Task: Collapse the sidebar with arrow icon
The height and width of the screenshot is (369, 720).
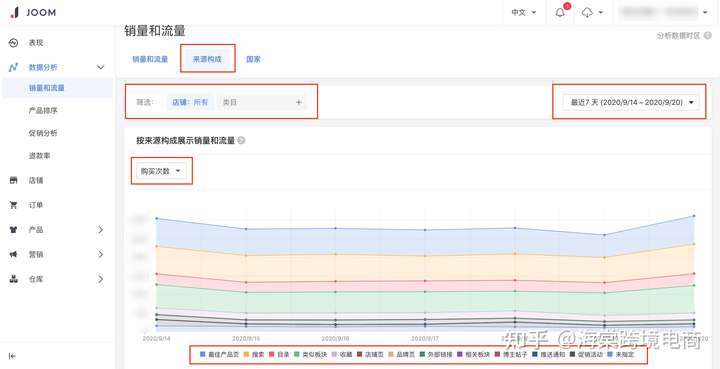Action: tap(13, 356)
